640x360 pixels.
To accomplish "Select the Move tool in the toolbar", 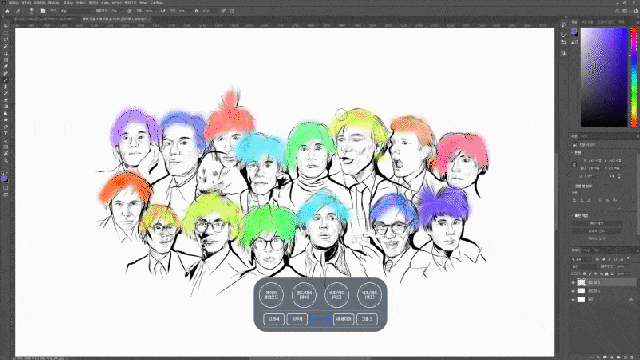I will click(x=6, y=26).
